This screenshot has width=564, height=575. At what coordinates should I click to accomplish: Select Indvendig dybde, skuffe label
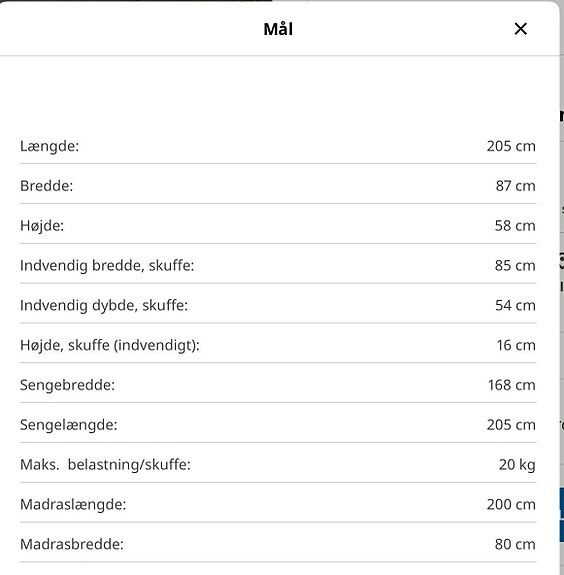coord(104,305)
